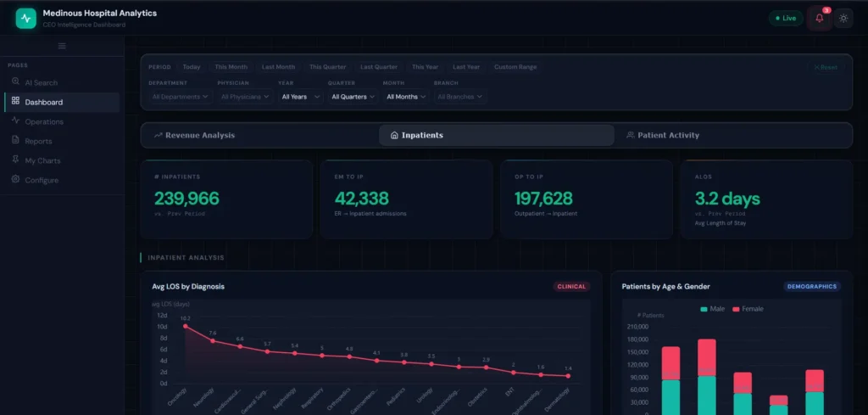Open My Charts page
This screenshot has height=415, width=868.
click(61, 160)
